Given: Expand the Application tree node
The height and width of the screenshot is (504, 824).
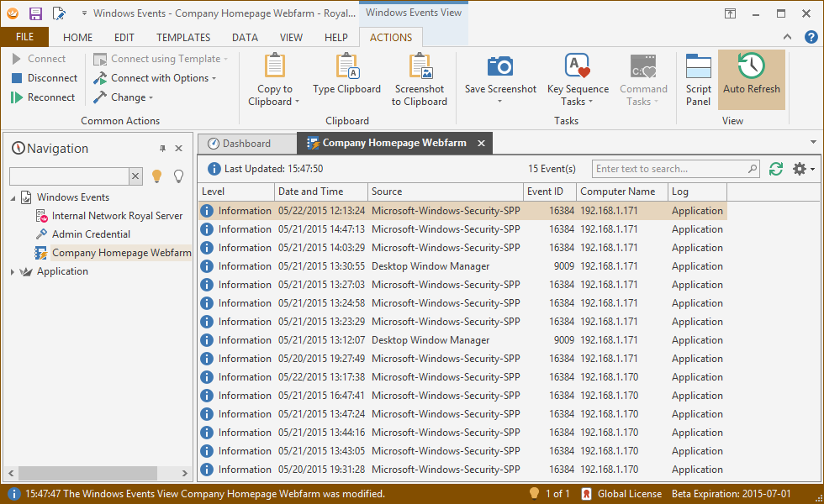Looking at the screenshot, I should click(12, 271).
